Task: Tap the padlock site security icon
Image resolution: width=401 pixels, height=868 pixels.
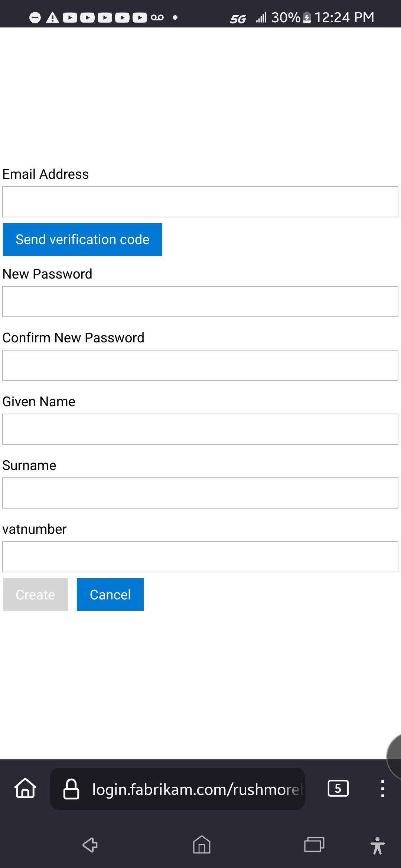Action: (71, 789)
